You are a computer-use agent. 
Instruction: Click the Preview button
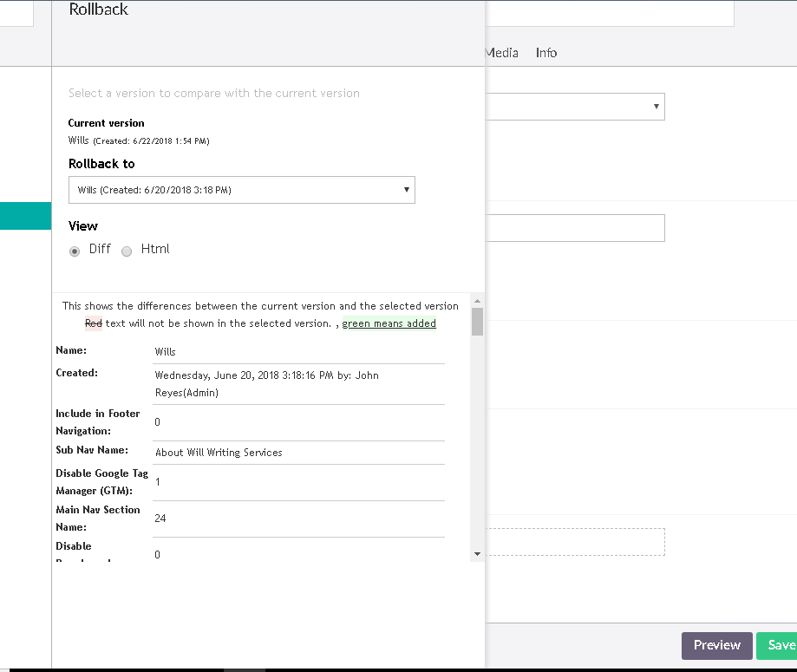tap(716, 645)
